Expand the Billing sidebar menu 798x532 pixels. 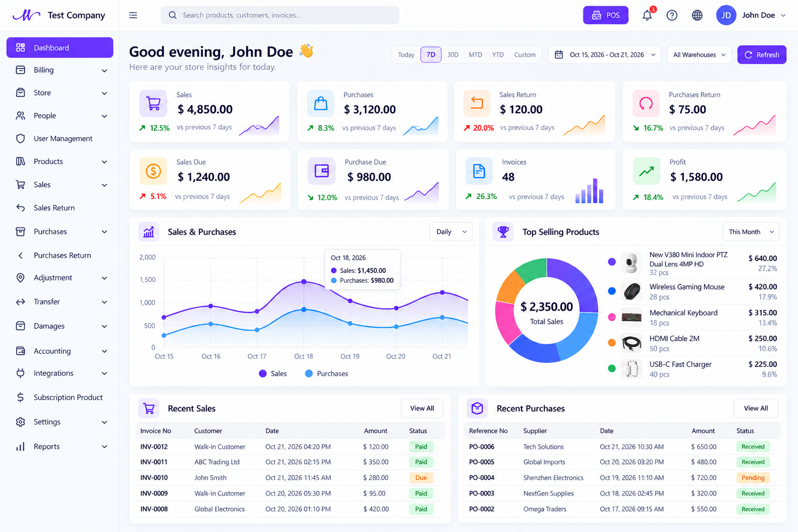point(60,70)
